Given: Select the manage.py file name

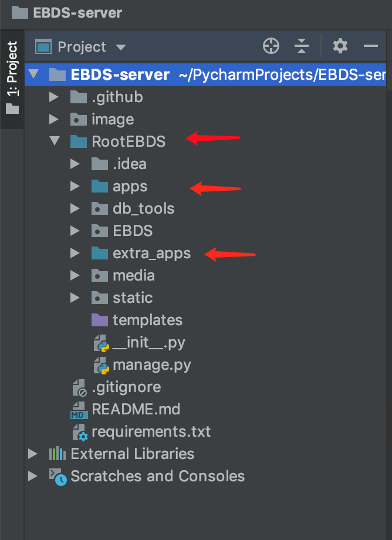Looking at the screenshot, I should click(x=152, y=365).
